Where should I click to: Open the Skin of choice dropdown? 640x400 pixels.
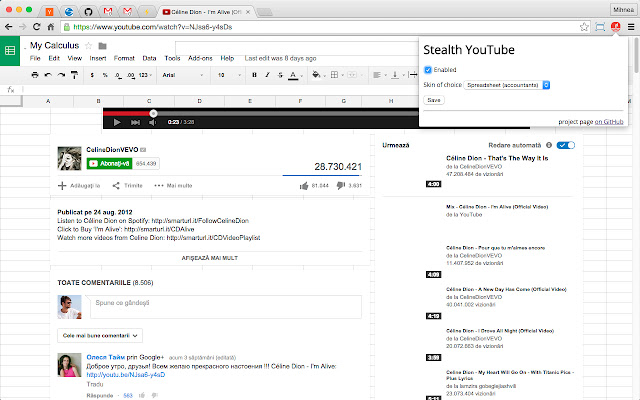(x=507, y=85)
